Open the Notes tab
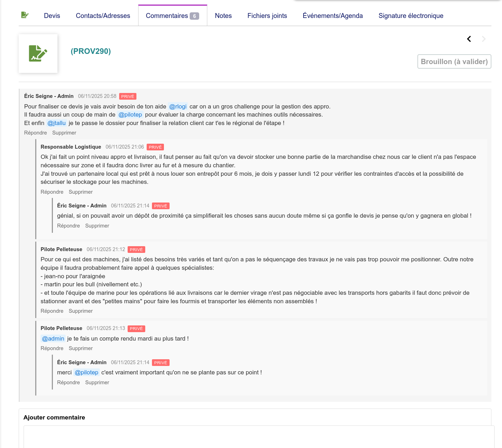Screen dimensions: 502x448 tap(223, 16)
